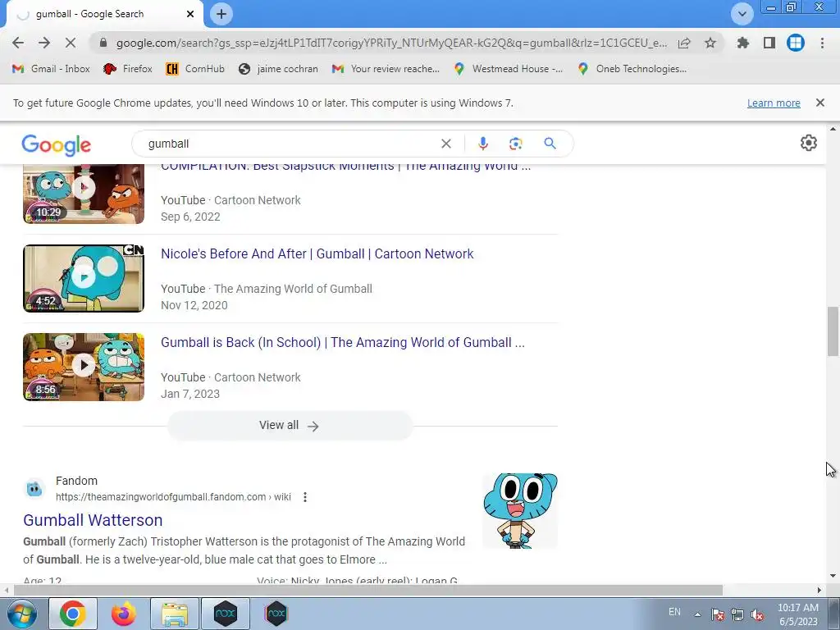
Task: Open the Oneb Technologies bookmark
Action: (x=632, y=69)
